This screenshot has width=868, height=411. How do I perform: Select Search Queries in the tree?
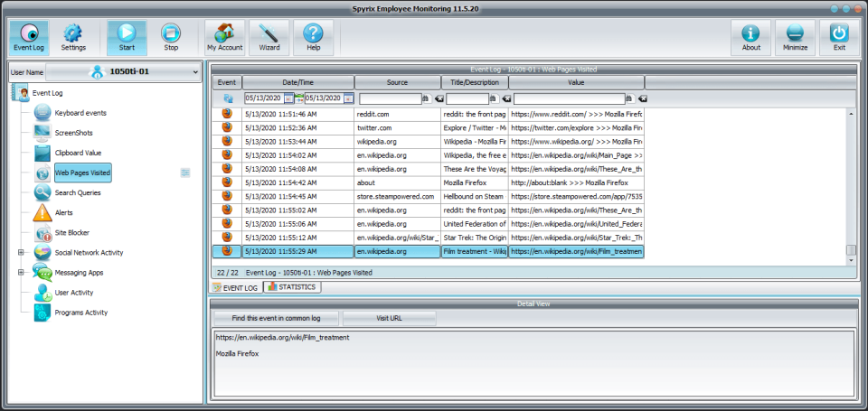tap(78, 192)
